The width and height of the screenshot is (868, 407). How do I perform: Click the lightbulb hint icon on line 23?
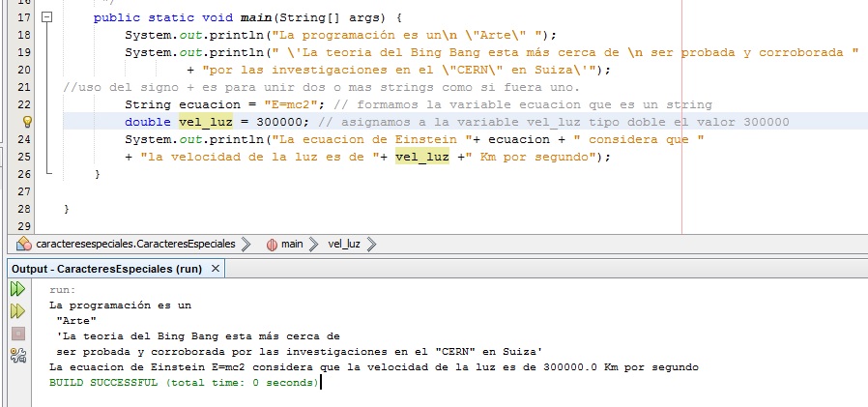(27, 122)
